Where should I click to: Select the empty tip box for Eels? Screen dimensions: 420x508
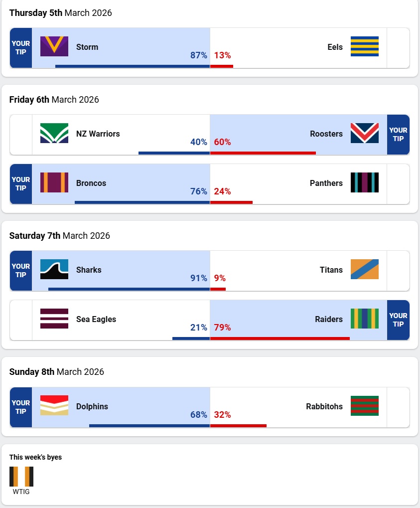click(x=398, y=48)
